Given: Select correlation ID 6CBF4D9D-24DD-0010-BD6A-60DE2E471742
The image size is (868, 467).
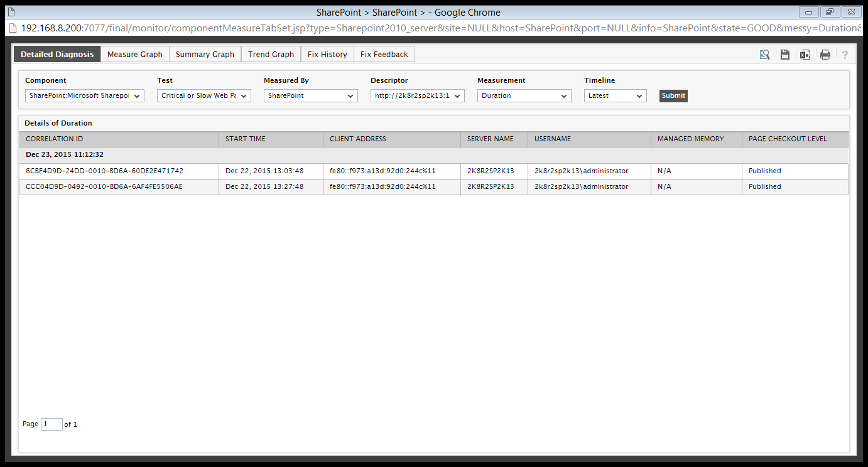Looking at the screenshot, I should (x=104, y=171).
